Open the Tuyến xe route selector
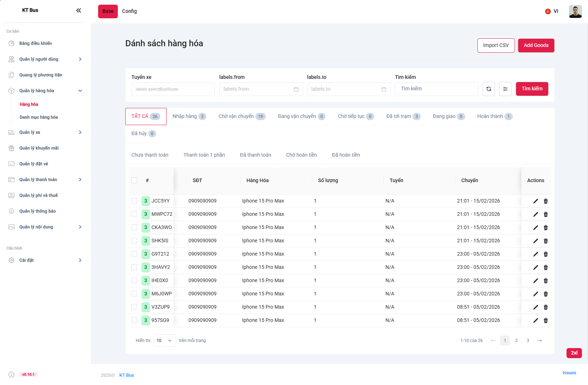The height and width of the screenshot is (385, 588). tap(173, 89)
